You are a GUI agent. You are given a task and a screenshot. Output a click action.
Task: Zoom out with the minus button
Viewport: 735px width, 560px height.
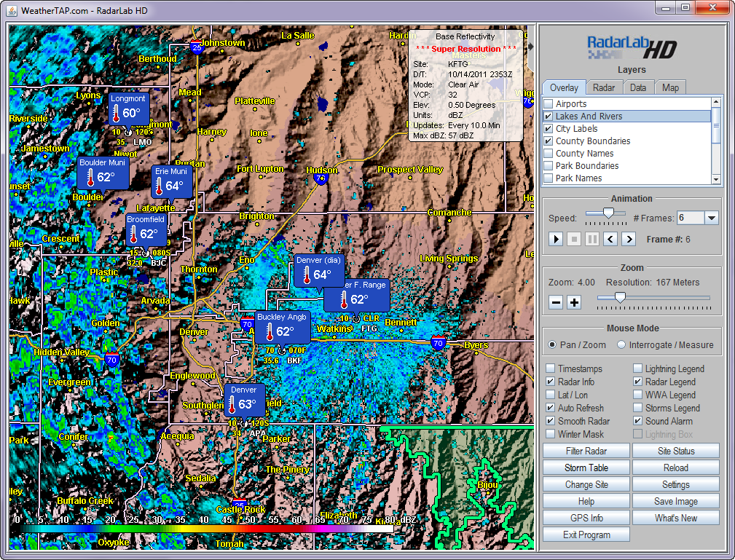click(x=556, y=302)
